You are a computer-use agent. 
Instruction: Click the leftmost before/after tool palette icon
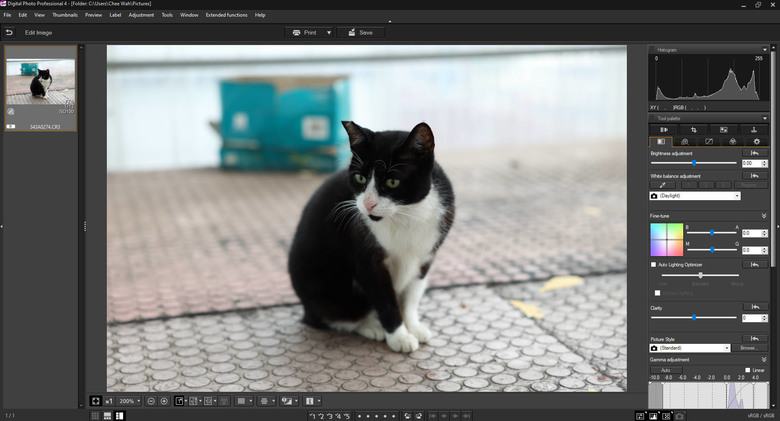click(x=664, y=130)
